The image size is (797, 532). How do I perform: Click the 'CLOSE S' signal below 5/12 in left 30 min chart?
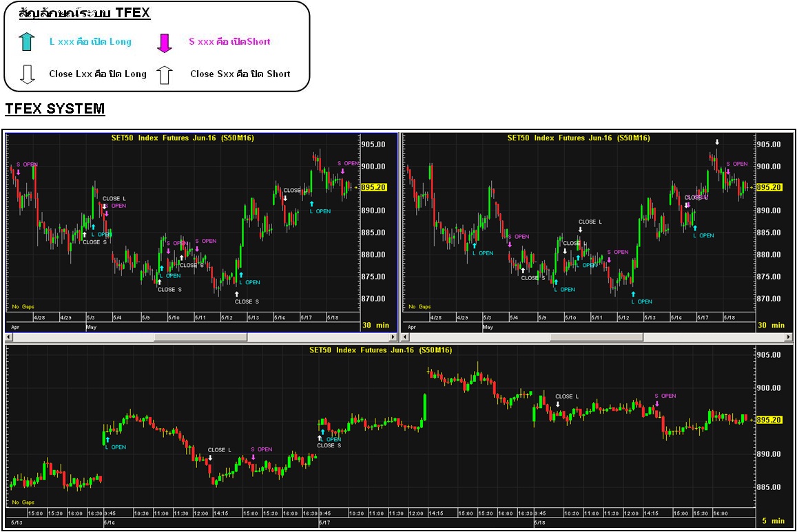click(247, 301)
